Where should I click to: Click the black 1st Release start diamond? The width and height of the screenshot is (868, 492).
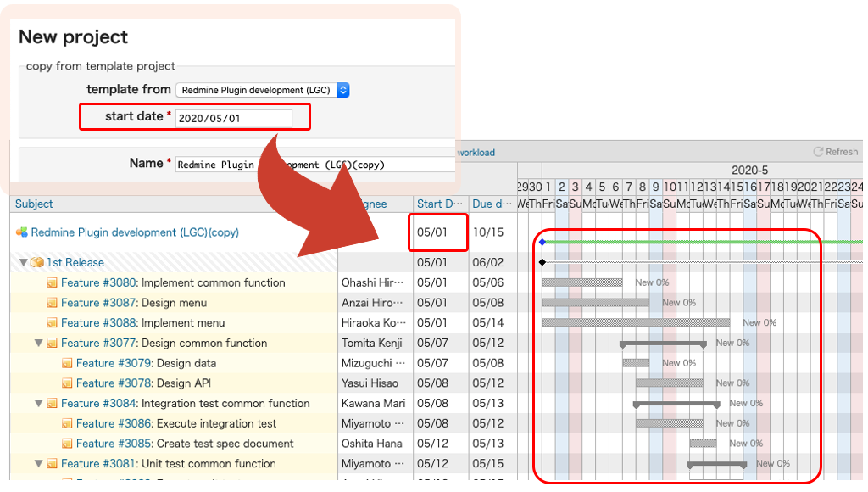point(542,262)
